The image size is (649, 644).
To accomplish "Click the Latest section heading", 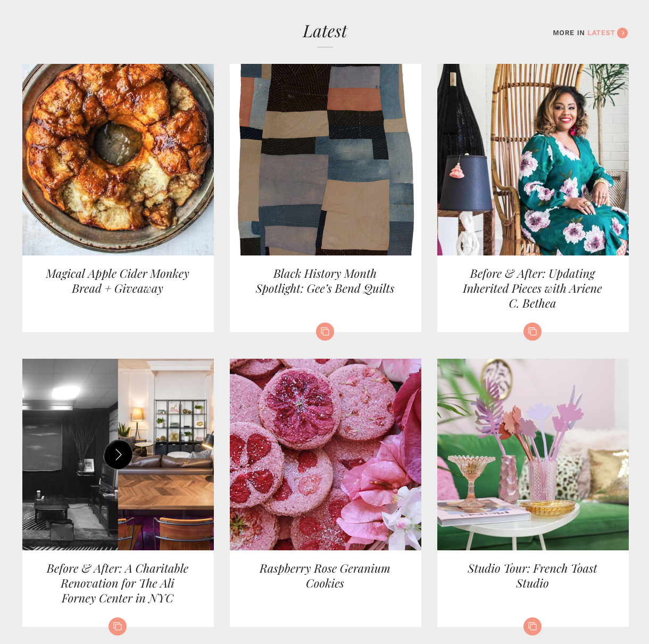I will (x=324, y=31).
